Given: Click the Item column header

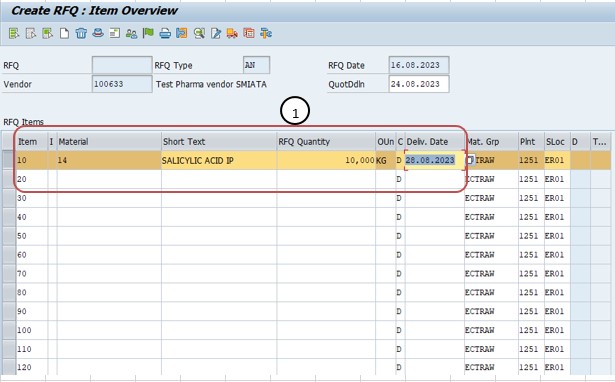Looking at the screenshot, I should [x=31, y=142].
